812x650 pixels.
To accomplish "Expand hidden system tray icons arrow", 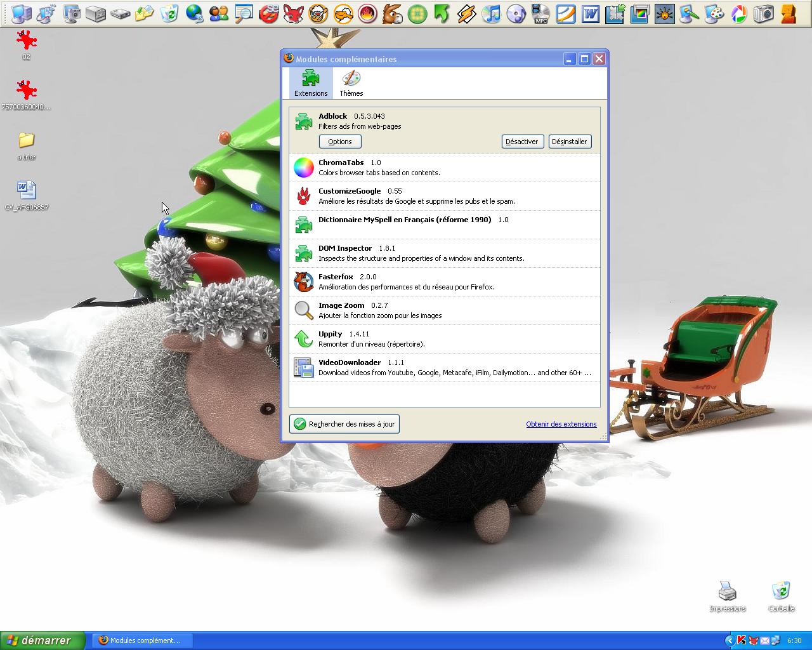I will [730, 640].
